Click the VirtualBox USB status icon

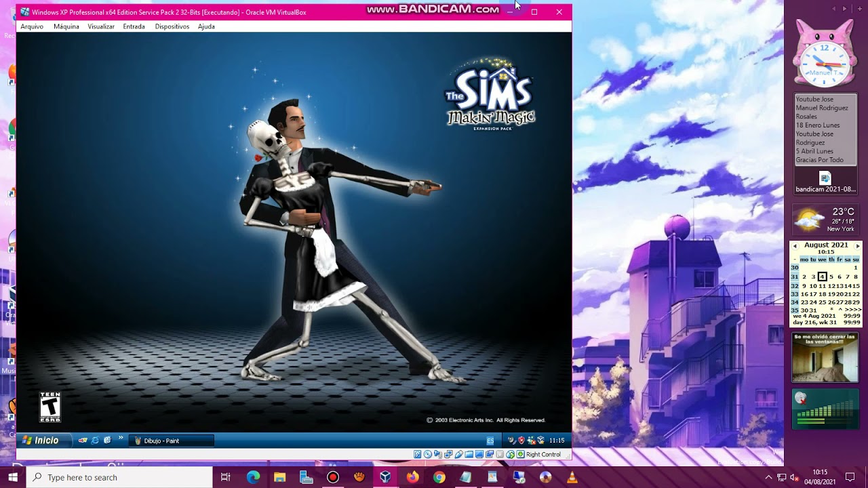coord(458,454)
